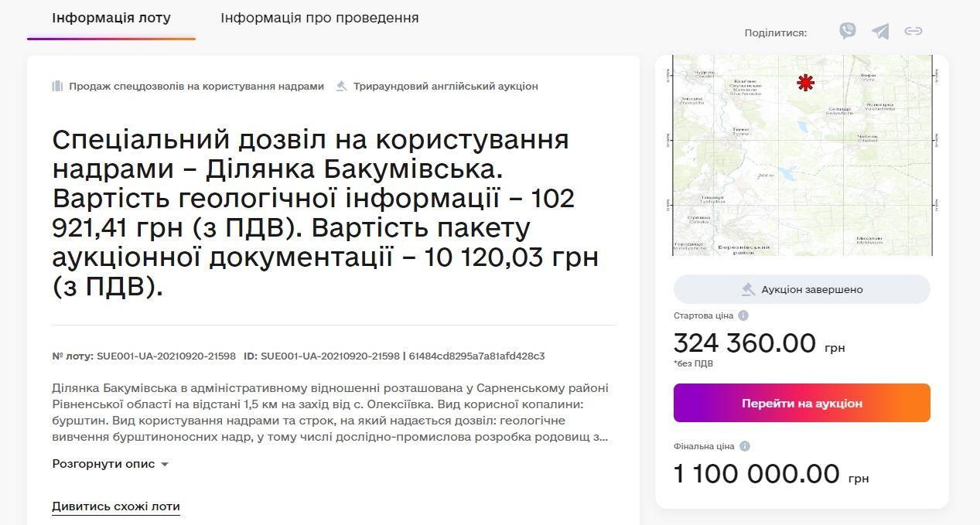980x525 pixels.
Task: Share the lot via Telegram icon
Action: (880, 31)
